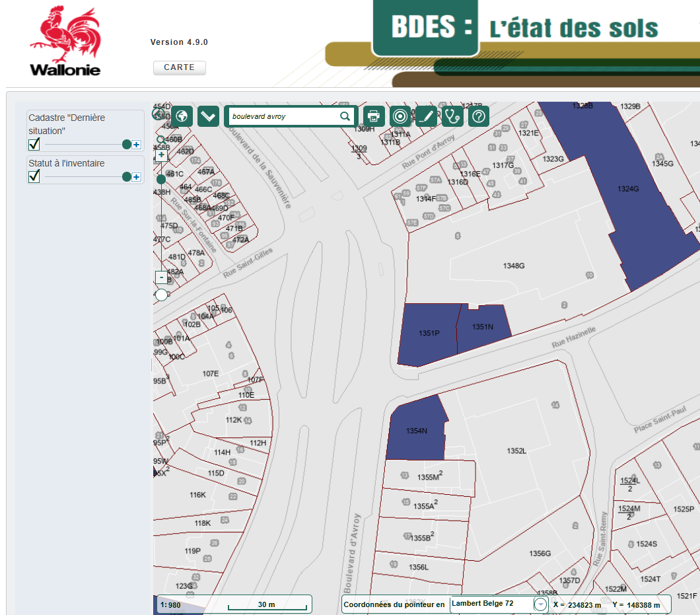Uncheck the Cadastre "Dernière situation" layer
Image resolution: width=700 pixels, height=615 pixels.
34,144
